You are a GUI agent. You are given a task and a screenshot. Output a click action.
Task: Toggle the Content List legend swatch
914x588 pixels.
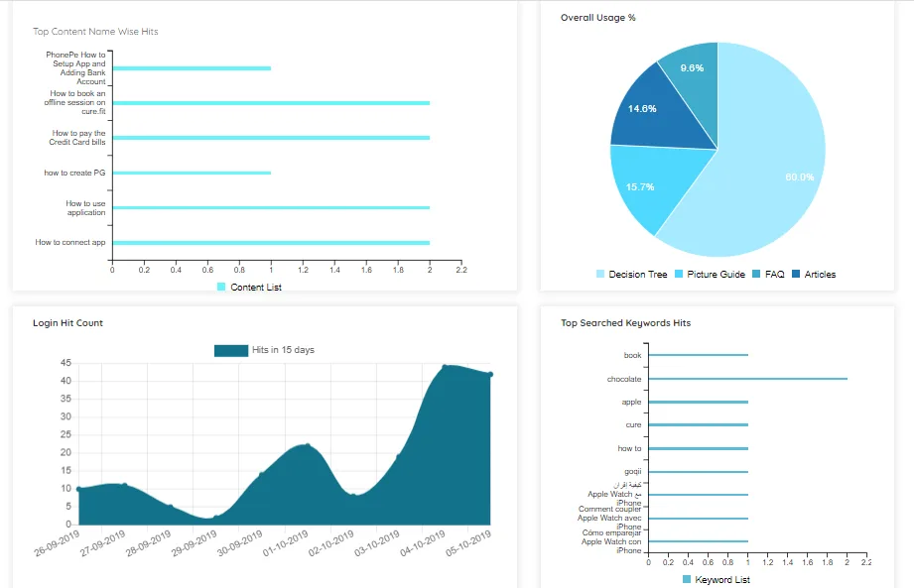coord(221,287)
